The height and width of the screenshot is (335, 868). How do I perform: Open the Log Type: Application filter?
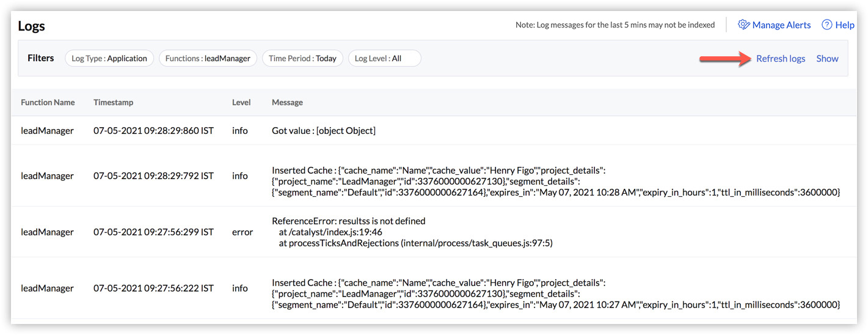(x=109, y=59)
